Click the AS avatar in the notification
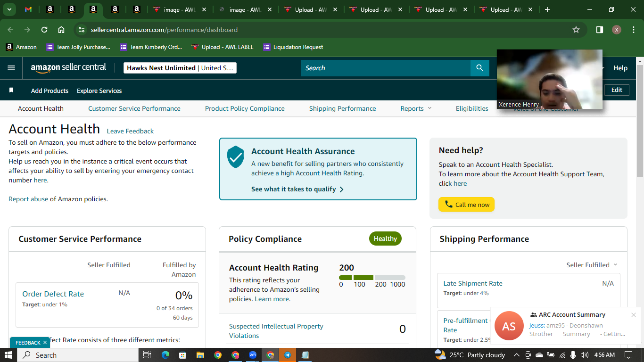 click(509, 326)
